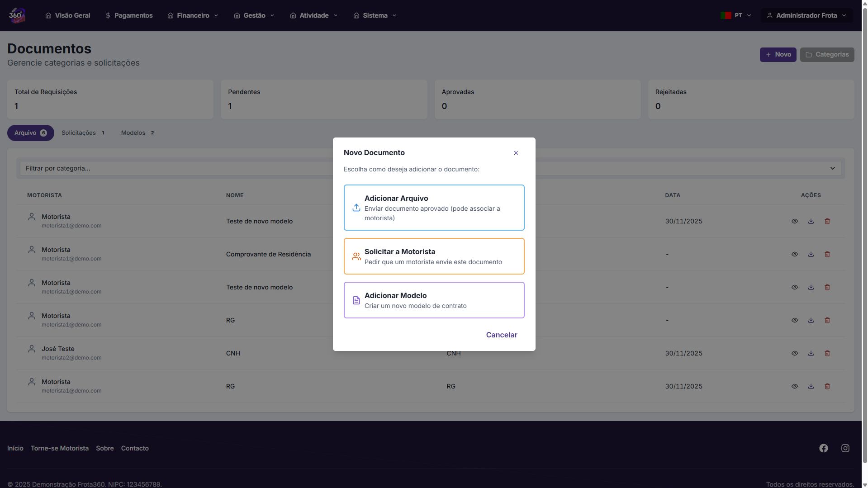
Task: Expand the Financeiro menu
Action: (x=193, y=15)
